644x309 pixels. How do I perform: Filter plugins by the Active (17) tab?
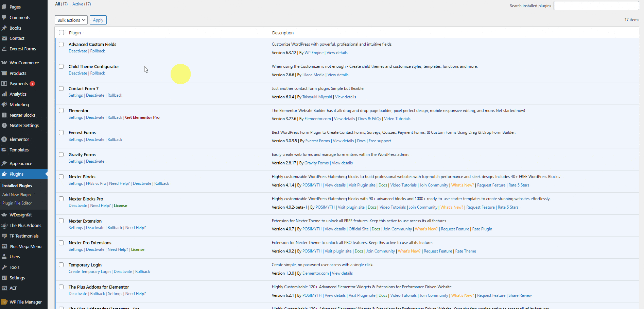coord(82,4)
